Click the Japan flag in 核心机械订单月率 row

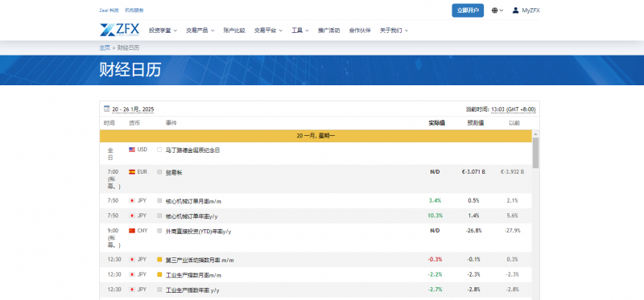point(132,201)
